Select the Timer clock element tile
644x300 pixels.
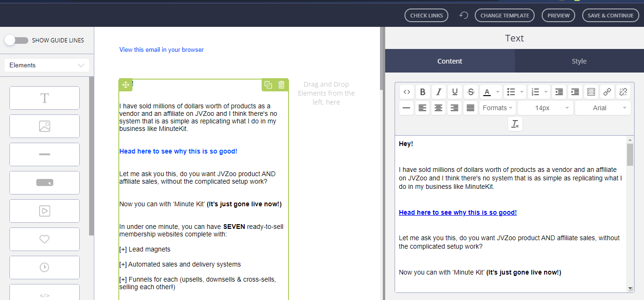[45, 268]
